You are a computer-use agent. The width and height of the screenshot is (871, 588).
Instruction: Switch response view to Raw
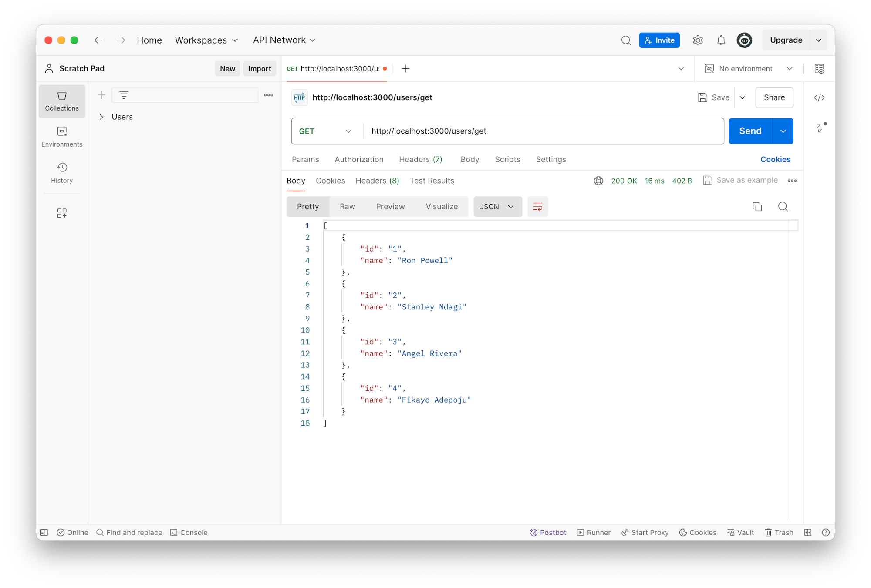tap(347, 206)
